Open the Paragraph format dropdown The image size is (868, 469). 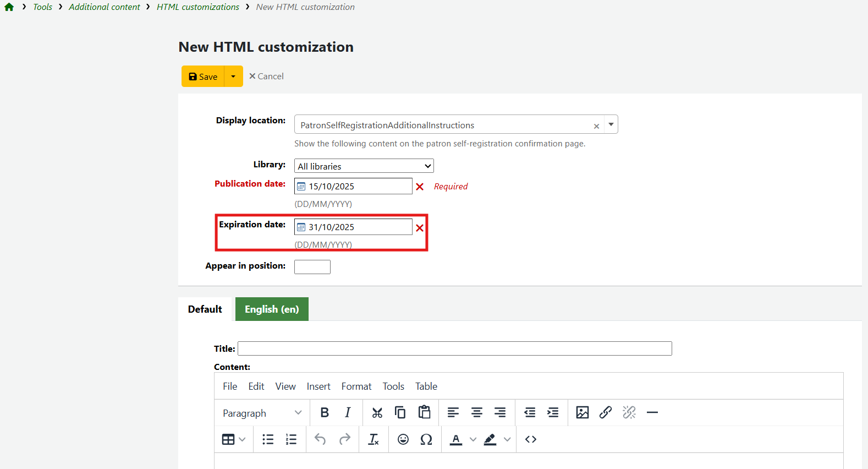tap(262, 413)
